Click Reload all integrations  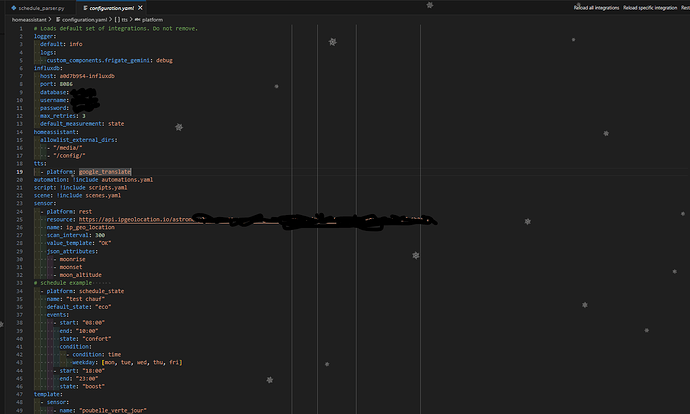pyautogui.click(x=596, y=7)
